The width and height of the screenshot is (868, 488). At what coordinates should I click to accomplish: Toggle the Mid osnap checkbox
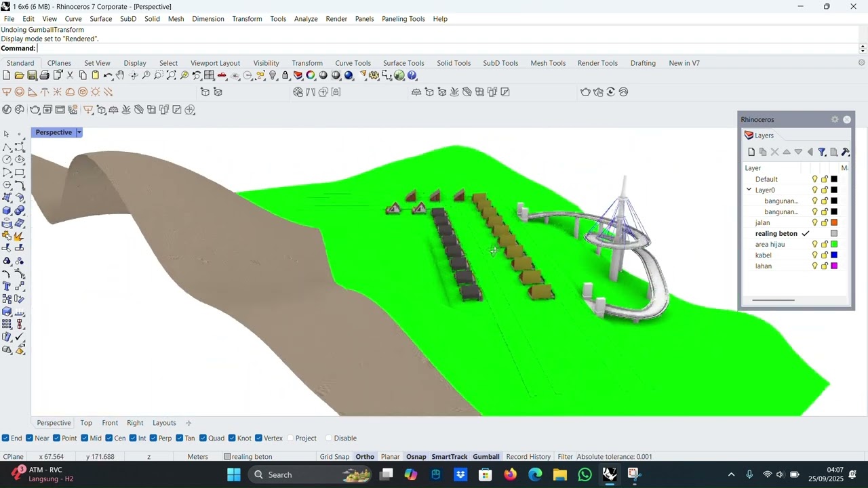(x=84, y=438)
